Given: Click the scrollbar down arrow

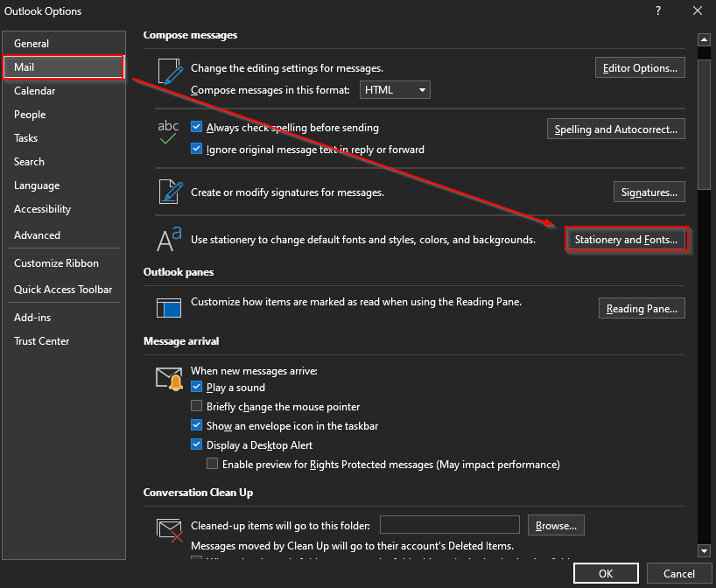Looking at the screenshot, I should click(703, 550).
